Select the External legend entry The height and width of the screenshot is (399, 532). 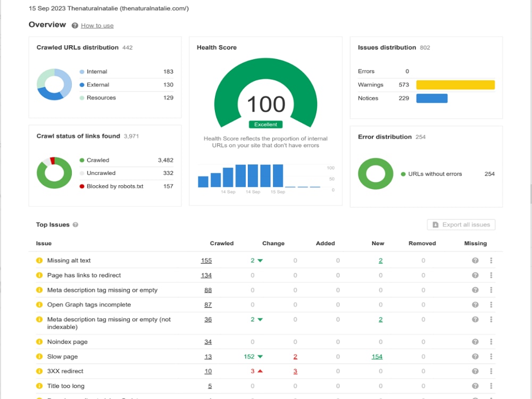(x=126, y=85)
